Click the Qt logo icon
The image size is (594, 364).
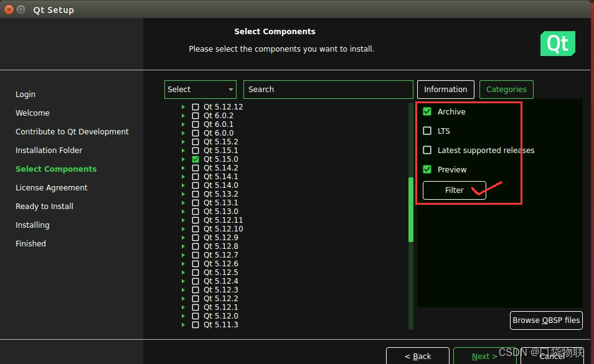558,44
